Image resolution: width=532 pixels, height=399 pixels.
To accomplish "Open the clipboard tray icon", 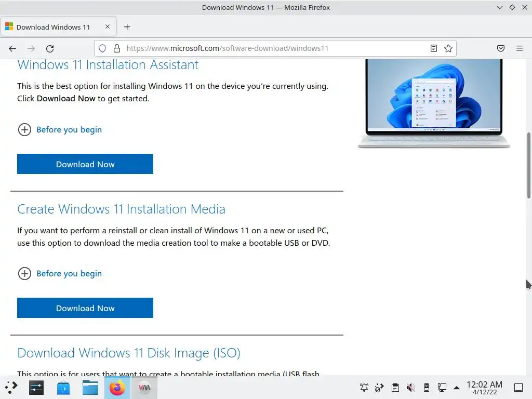I will (395, 388).
